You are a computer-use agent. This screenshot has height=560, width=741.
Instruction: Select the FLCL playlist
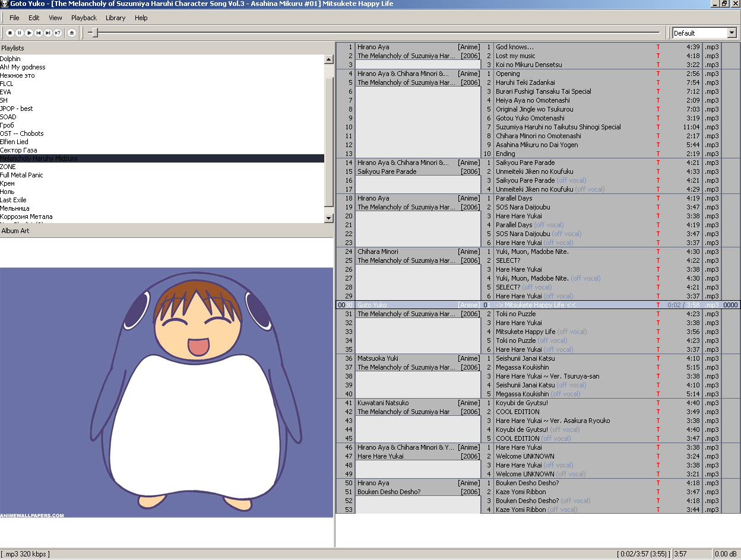pos(162,84)
